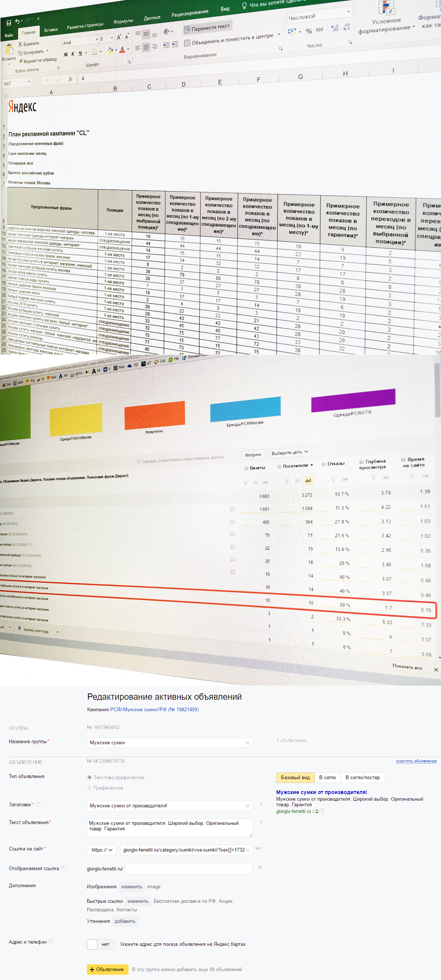Underline text with the Ч button
441x980 pixels.
pos(80,53)
